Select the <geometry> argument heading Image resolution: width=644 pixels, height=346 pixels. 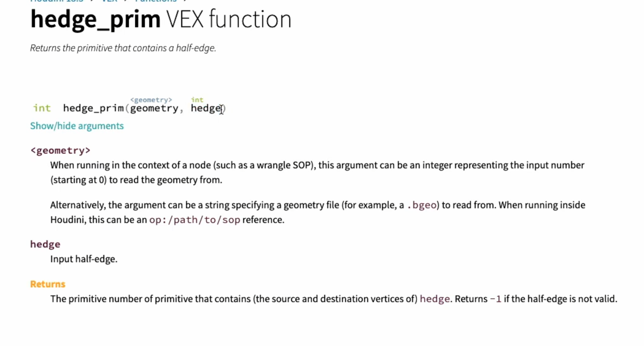60,151
